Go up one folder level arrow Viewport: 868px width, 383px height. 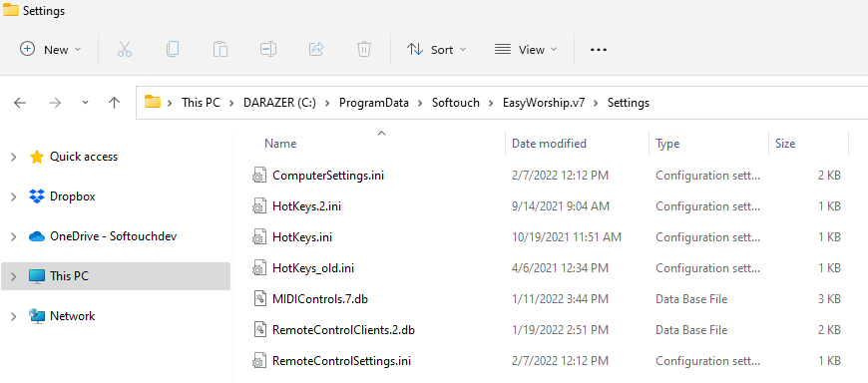click(114, 103)
